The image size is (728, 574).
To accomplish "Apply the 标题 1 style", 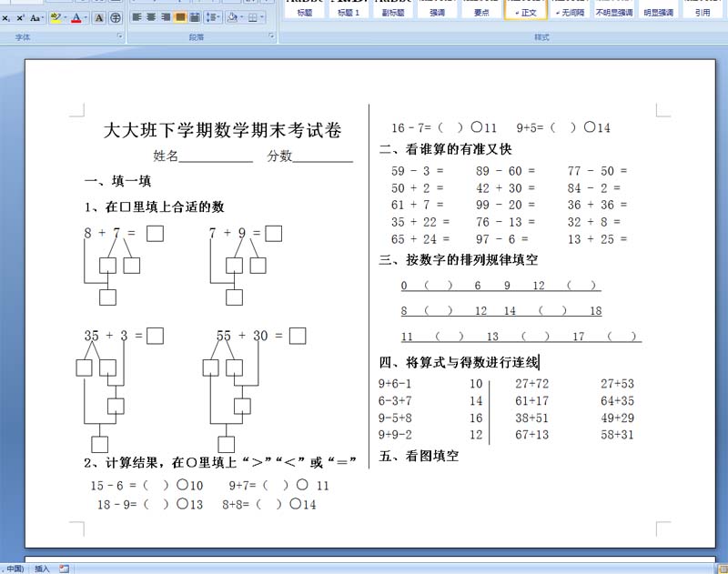I will (349, 9).
